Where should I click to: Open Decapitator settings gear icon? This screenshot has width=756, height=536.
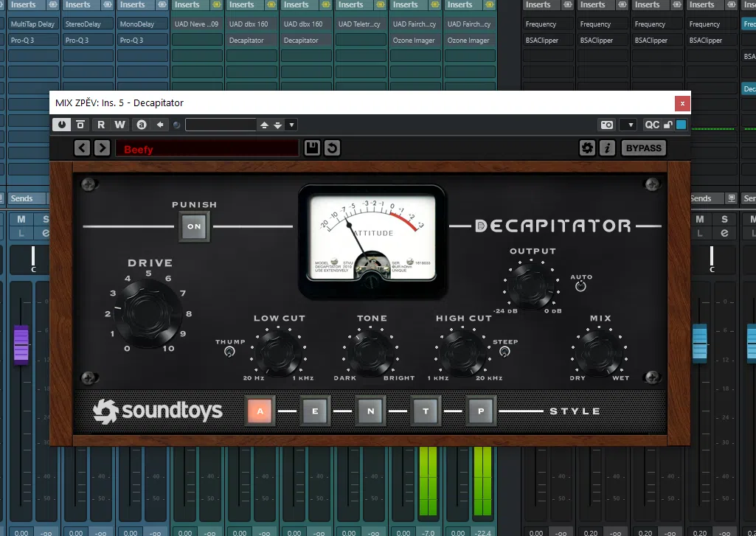587,148
